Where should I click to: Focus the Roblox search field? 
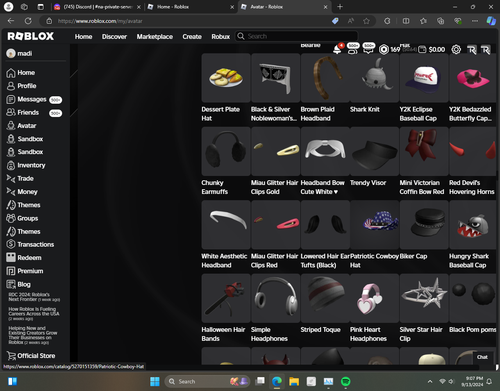[x=297, y=36]
